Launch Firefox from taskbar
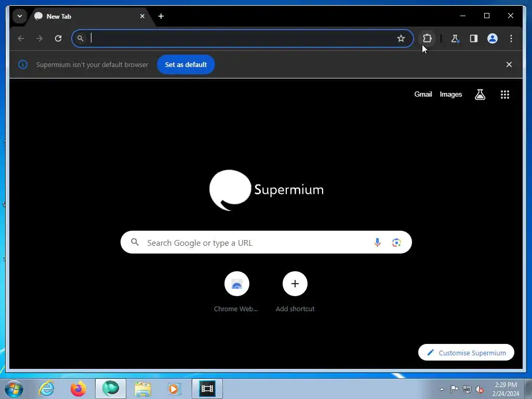 [78, 389]
